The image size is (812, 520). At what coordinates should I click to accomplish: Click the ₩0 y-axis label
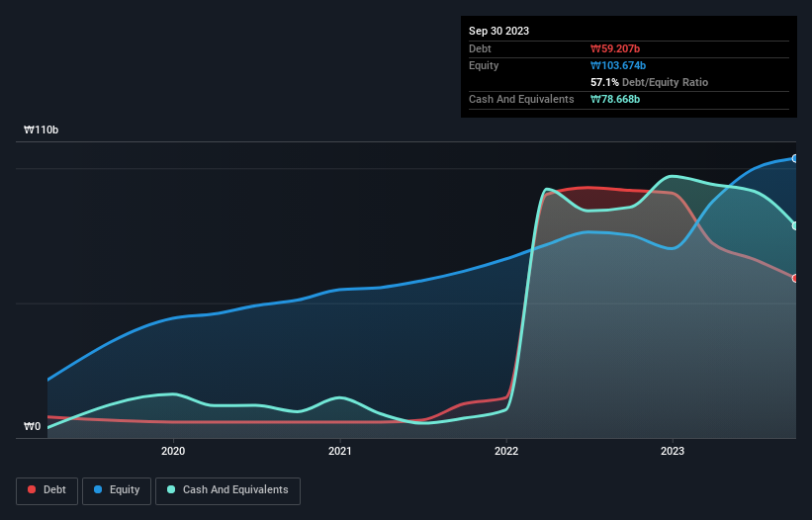[x=32, y=426]
